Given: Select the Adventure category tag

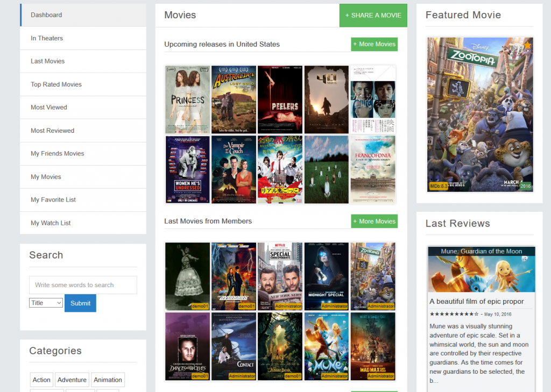Looking at the screenshot, I should (x=72, y=380).
